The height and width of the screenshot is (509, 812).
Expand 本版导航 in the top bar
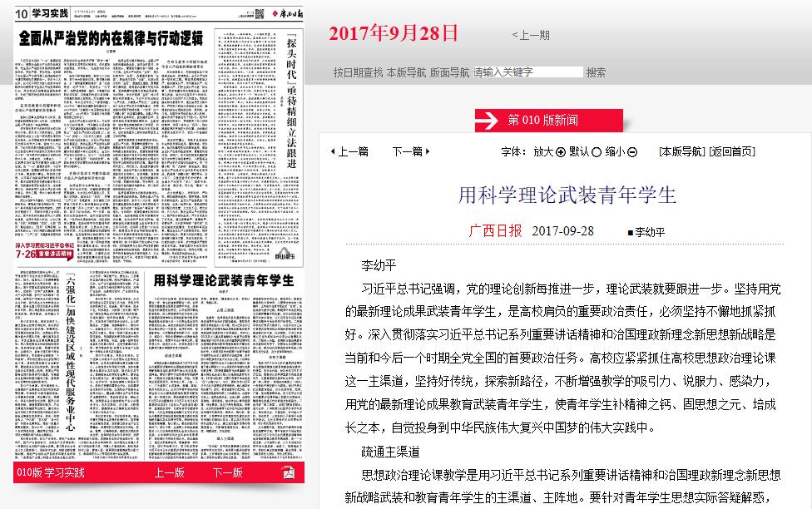coord(406,72)
